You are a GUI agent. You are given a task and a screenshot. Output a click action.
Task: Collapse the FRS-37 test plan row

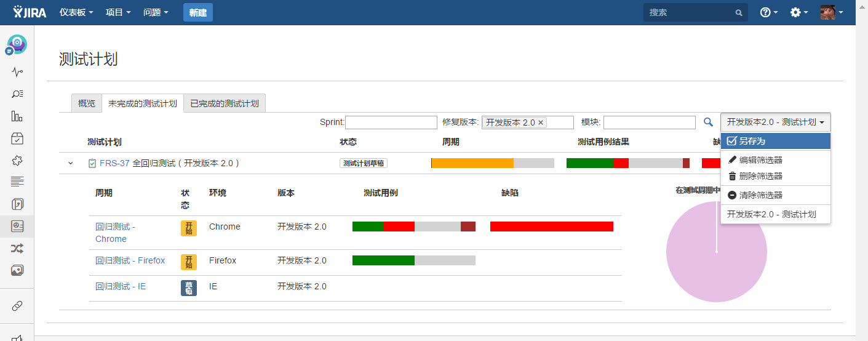(x=70, y=163)
